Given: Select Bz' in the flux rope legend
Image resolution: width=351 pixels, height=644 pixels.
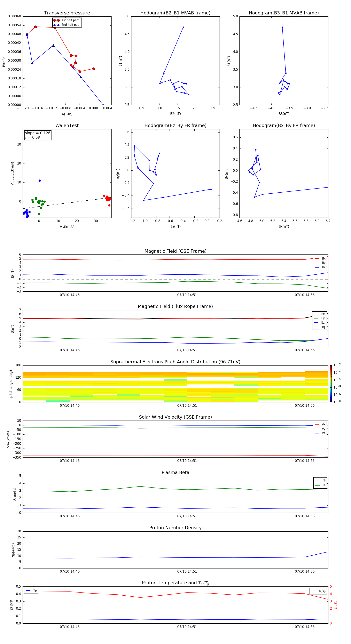Looking at the screenshot, I should point(320,323).
